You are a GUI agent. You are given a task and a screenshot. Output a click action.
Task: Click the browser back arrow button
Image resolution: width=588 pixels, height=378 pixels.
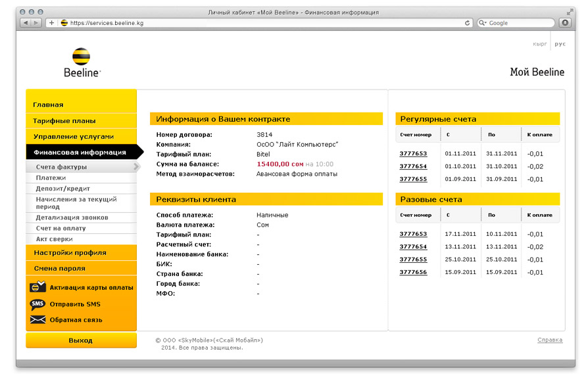[x=26, y=23]
